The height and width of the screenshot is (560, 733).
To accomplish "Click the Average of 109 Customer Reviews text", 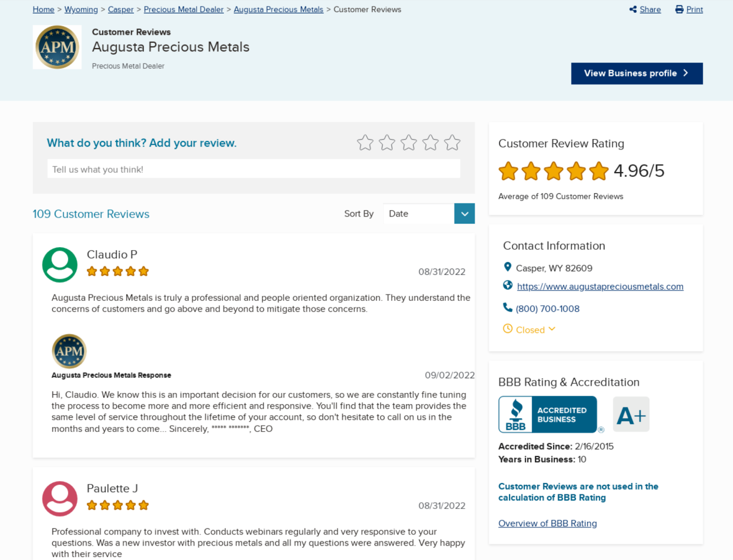I will coord(561,196).
